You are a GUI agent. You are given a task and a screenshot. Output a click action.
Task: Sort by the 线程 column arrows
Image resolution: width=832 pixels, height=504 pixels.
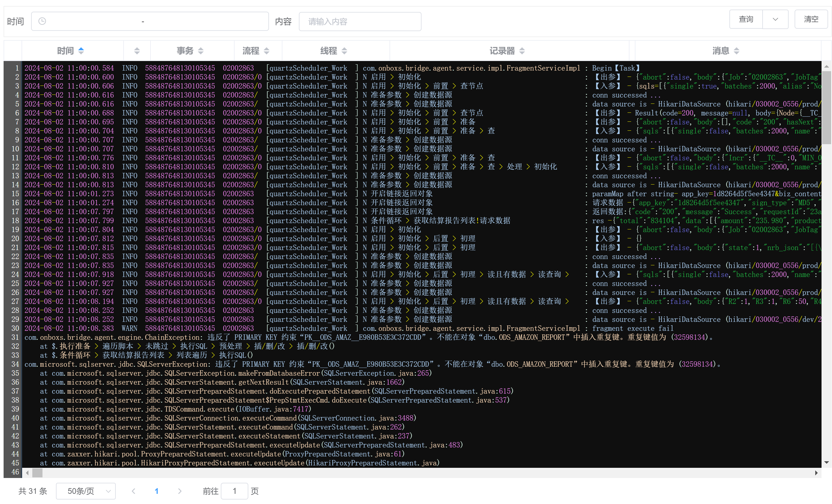click(344, 51)
